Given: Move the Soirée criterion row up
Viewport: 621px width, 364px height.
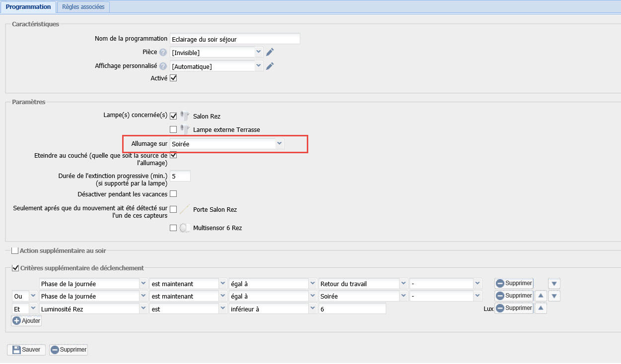Looking at the screenshot, I should (541, 296).
